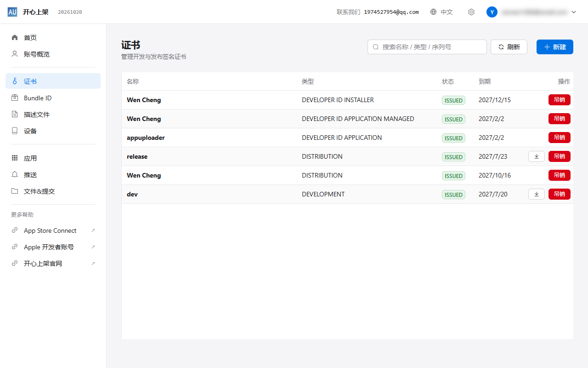The image size is (588, 368).
Task: Click link icon beside Apple 开发者账号
Action: pos(15,247)
